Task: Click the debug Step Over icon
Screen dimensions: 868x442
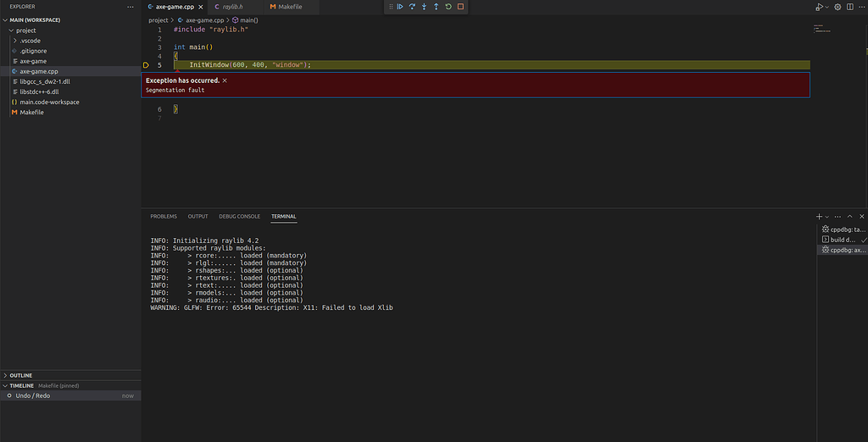Action: coord(412,7)
